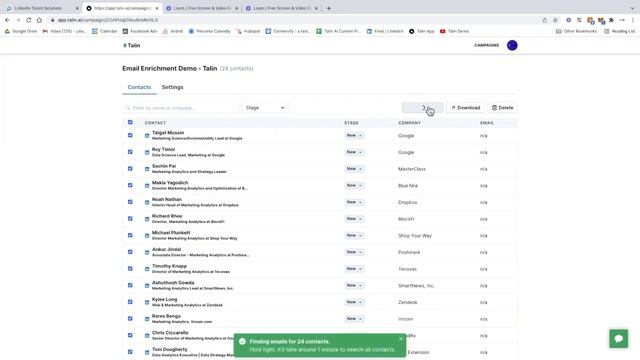Change stage for Sachin Pai

354,169
